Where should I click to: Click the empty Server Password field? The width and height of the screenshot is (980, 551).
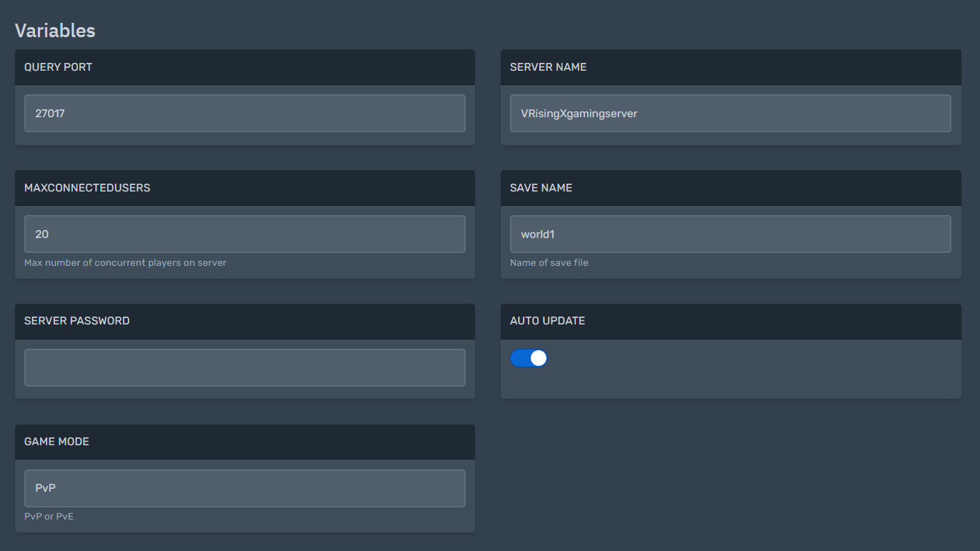pos(244,367)
